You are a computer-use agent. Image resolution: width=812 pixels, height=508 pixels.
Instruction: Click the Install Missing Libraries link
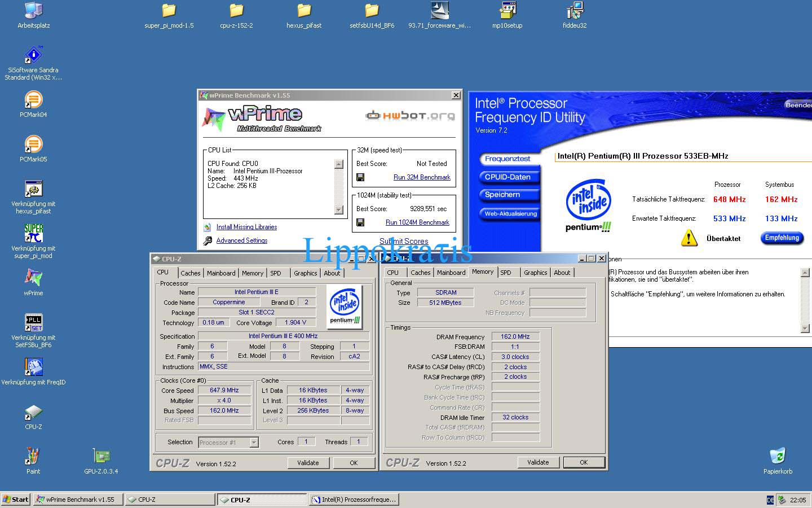tap(246, 227)
